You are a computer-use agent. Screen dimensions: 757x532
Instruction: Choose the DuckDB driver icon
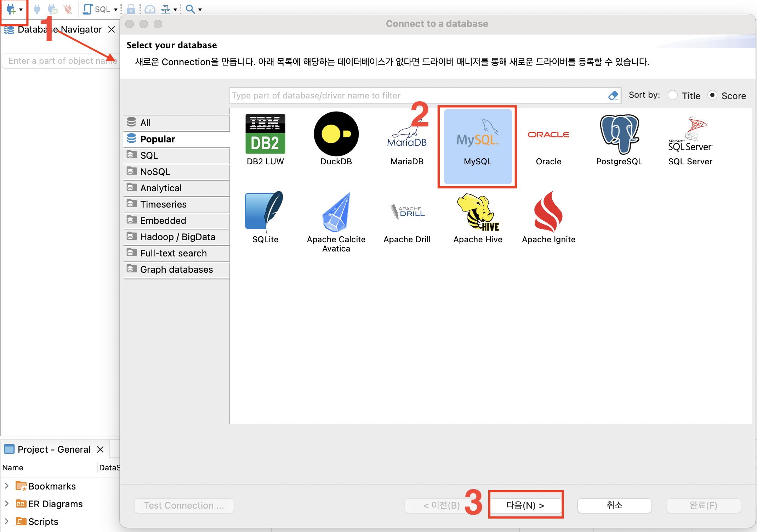(x=336, y=134)
